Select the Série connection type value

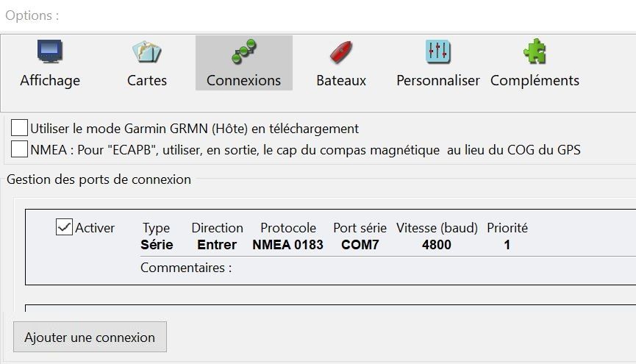pyautogui.click(x=157, y=245)
